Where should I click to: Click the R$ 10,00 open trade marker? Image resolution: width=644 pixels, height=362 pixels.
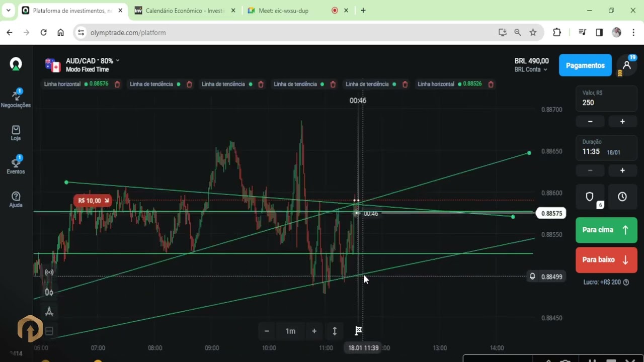pos(93,201)
